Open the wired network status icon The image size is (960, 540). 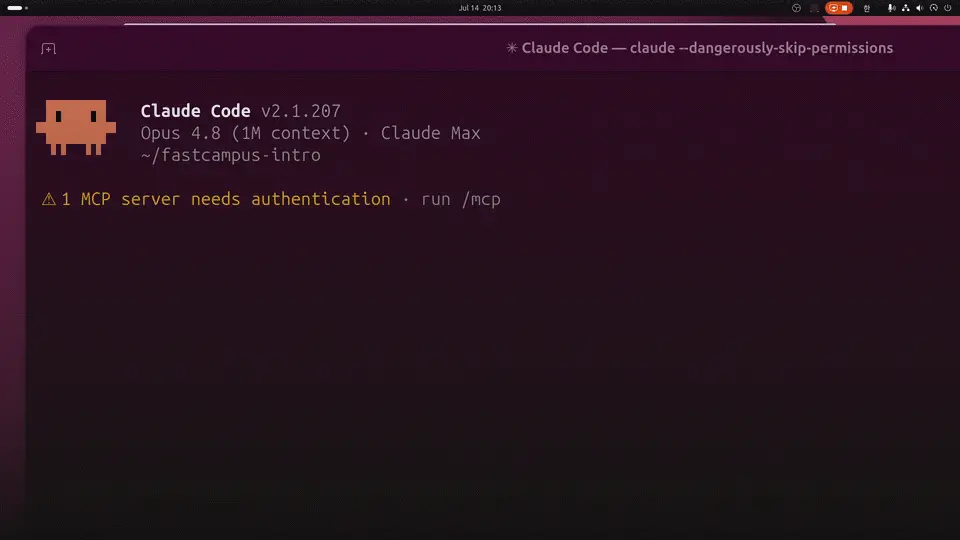pyautogui.click(x=906, y=8)
